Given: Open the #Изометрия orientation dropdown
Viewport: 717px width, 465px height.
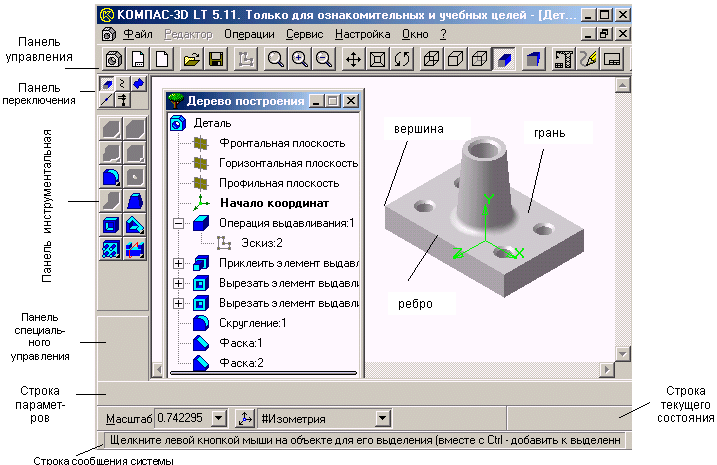Looking at the screenshot, I should tap(382, 418).
